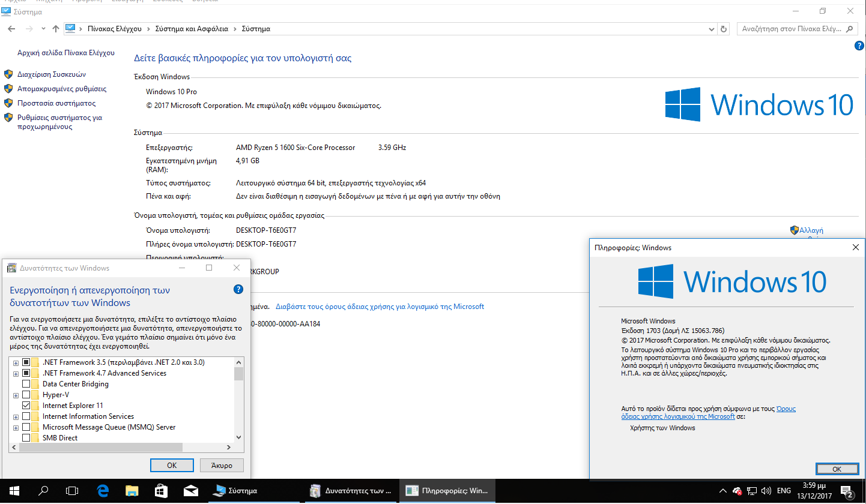Open help in Windows Features dialog
866x504 pixels.
pyautogui.click(x=238, y=290)
